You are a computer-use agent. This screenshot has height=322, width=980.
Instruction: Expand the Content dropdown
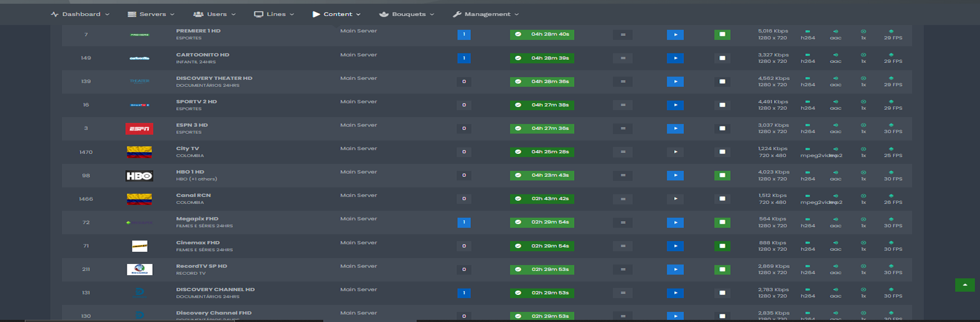point(337,14)
